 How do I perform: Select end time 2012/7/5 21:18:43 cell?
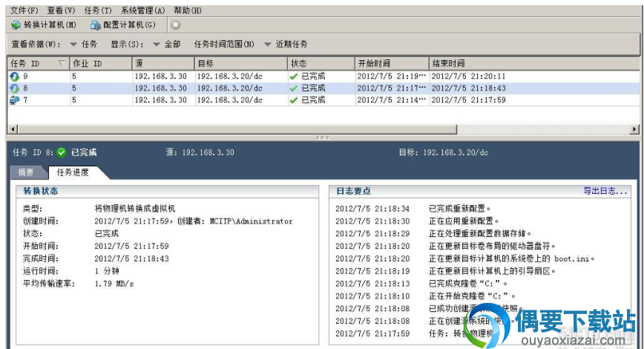tap(469, 88)
